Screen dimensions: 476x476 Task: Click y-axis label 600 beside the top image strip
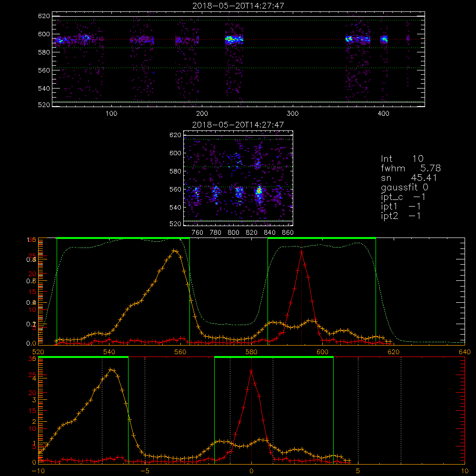click(x=44, y=34)
